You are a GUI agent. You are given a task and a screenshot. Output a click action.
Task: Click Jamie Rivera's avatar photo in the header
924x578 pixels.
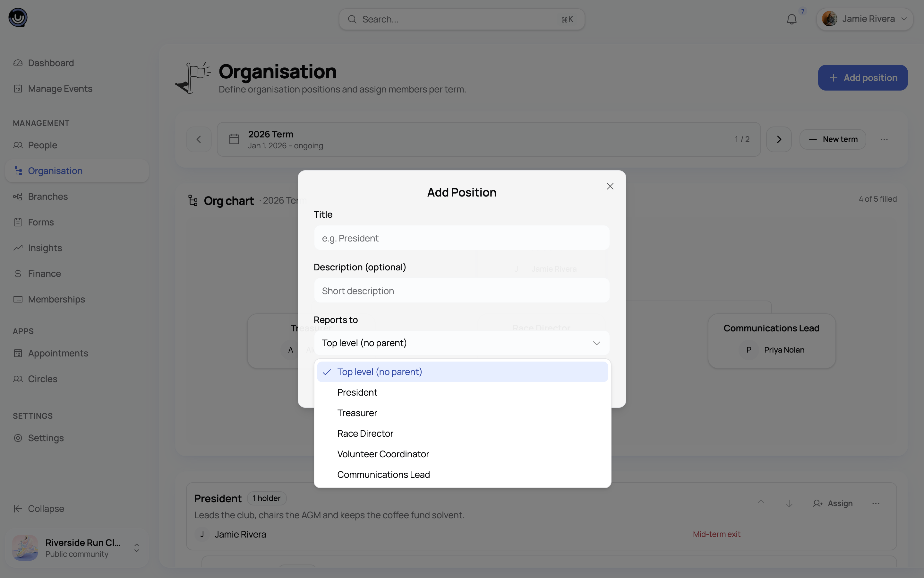click(829, 19)
